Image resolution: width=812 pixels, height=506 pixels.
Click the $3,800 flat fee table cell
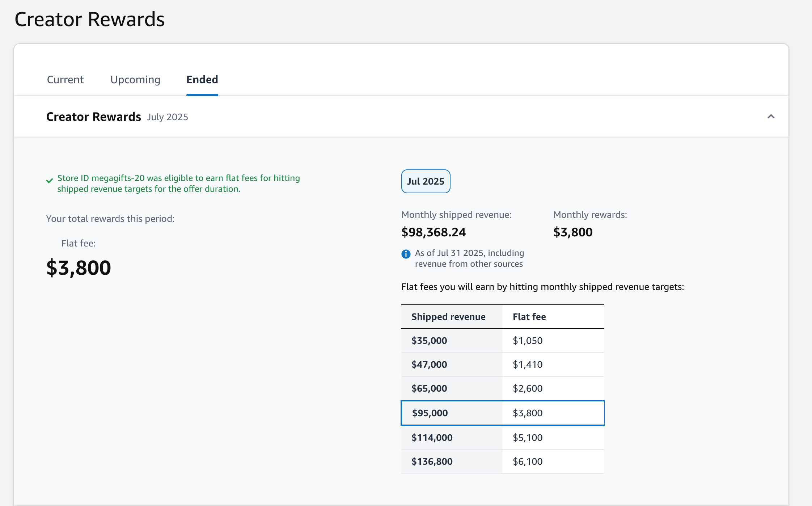click(528, 413)
